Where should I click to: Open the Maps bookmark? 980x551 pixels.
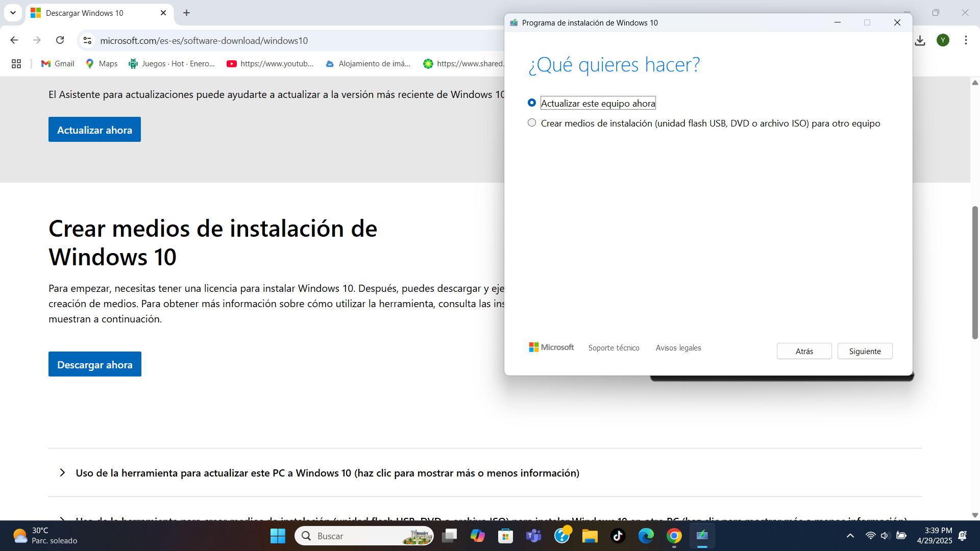tap(102, 64)
